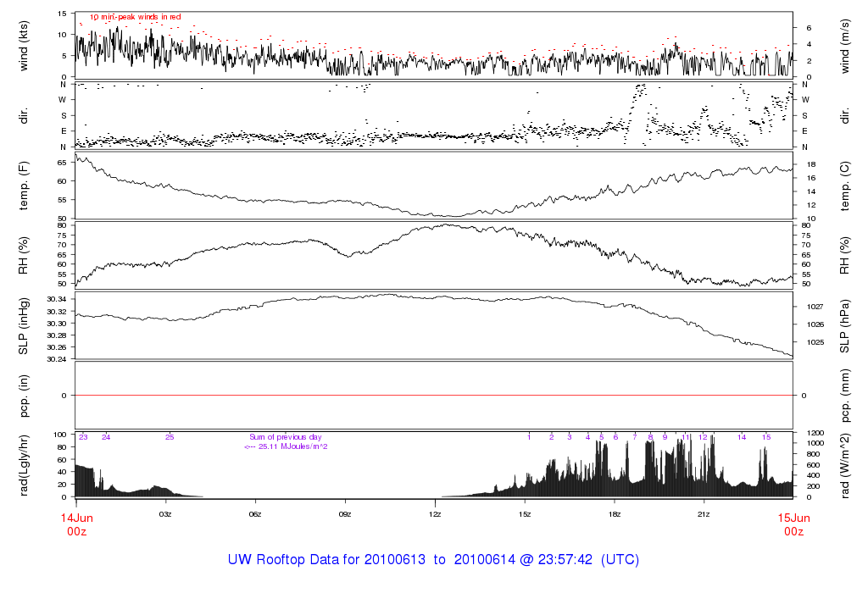This screenshot has height=593, width=868.
Task: Select the "15z" time tick label
Action: [525, 514]
